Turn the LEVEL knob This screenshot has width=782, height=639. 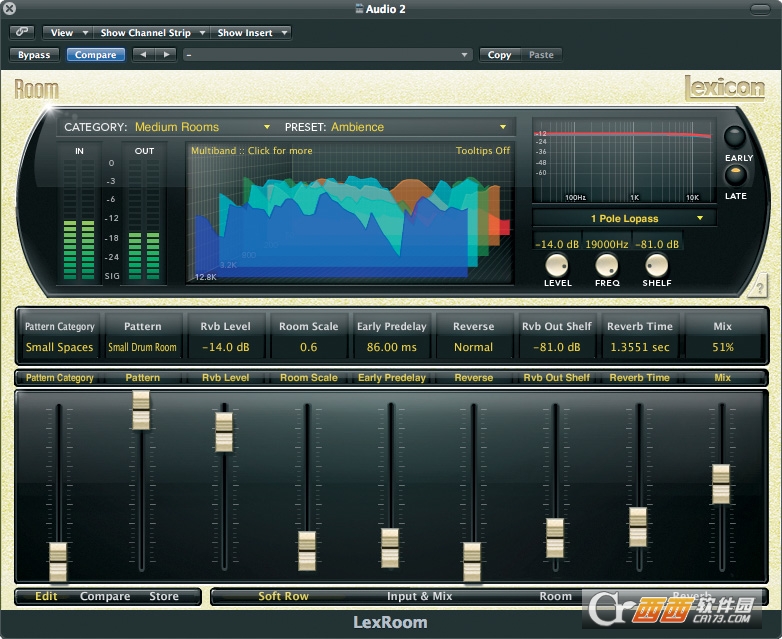557,264
